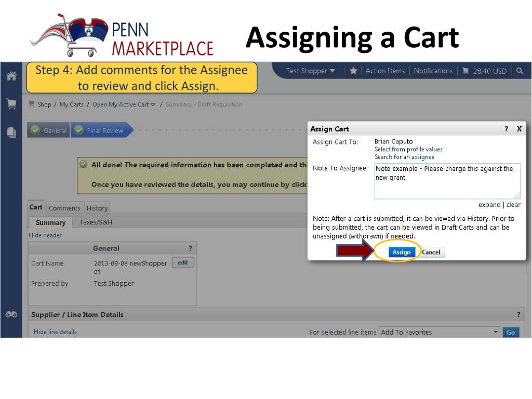The width and height of the screenshot is (532, 399).
Task: Switch to the Cart tab
Action: [x=36, y=207]
